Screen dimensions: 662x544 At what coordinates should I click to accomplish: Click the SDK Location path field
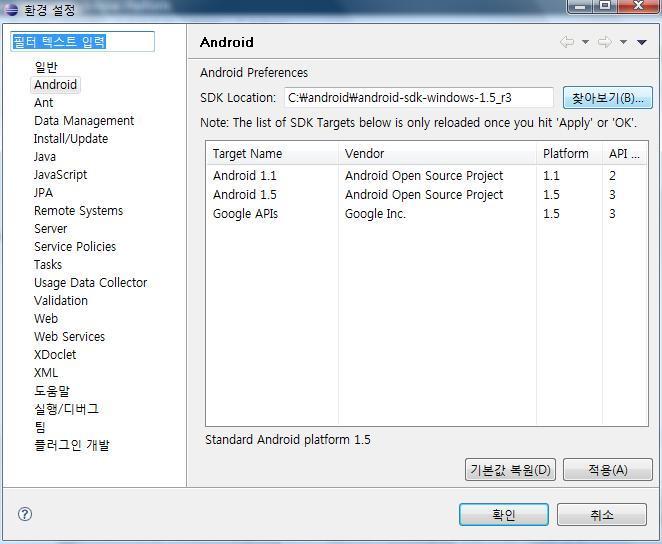(x=418, y=97)
